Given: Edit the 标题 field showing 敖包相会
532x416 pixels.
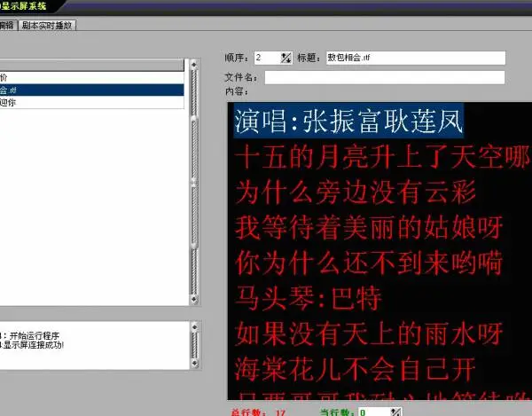Looking at the screenshot, I should [x=416, y=58].
